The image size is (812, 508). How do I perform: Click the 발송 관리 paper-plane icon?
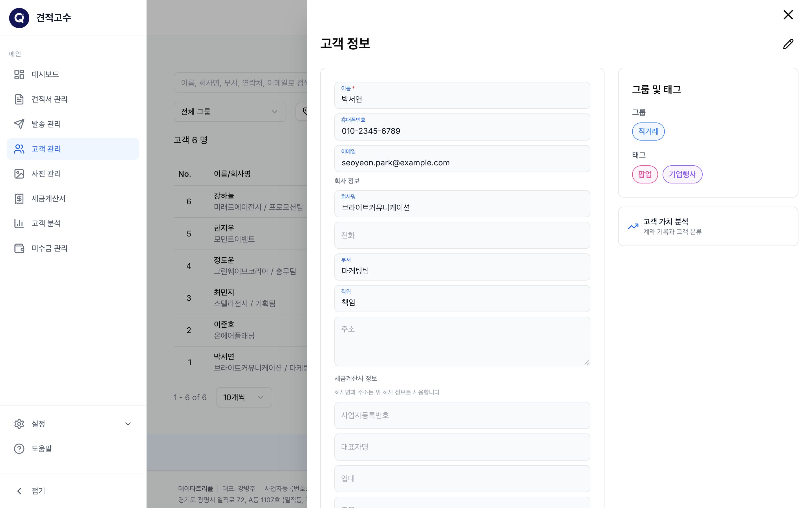tap(19, 124)
